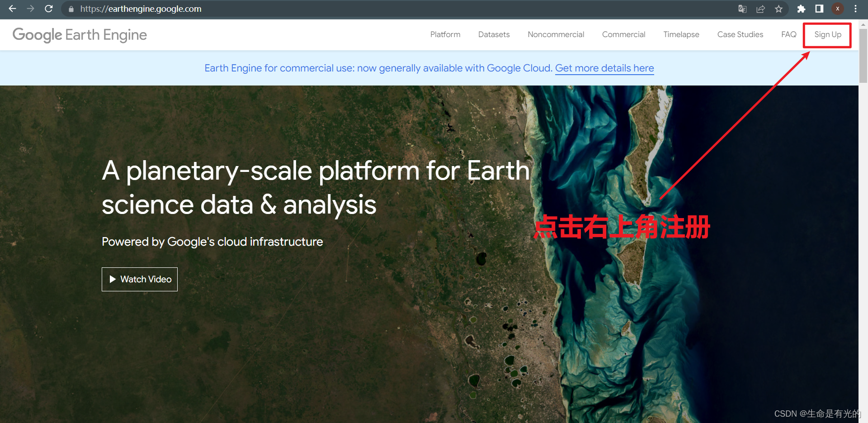Click the lock icon in address bar
868x423 pixels.
71,9
